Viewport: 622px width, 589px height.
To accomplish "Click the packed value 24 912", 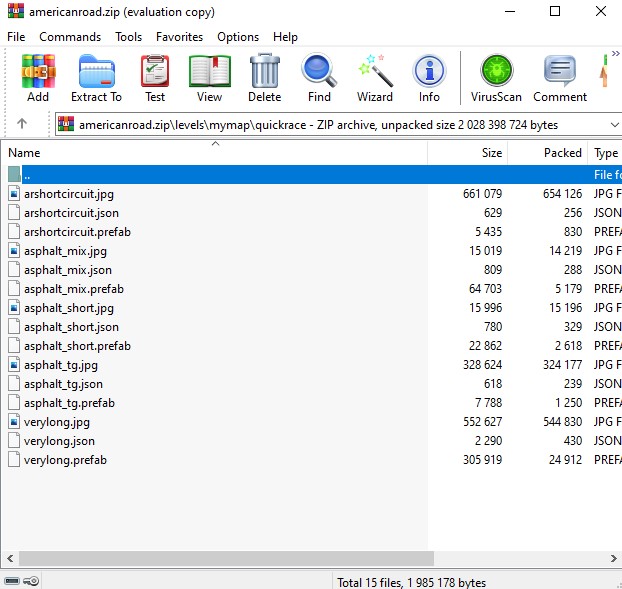I will (x=565, y=460).
